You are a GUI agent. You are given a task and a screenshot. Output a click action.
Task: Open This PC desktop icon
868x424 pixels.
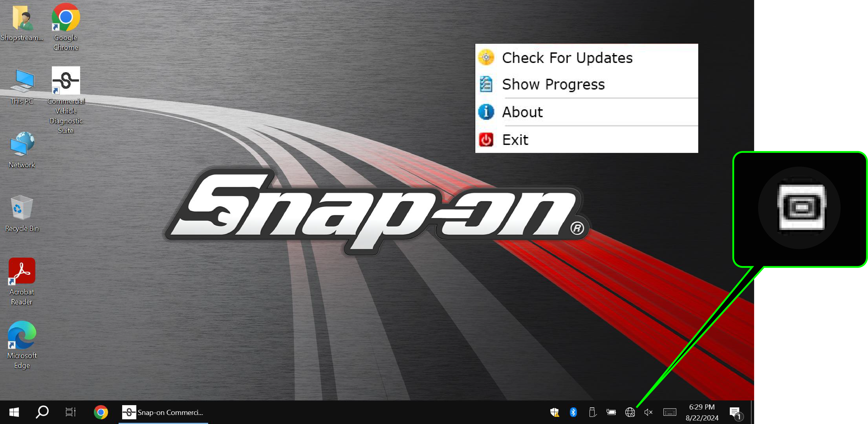coord(21,81)
